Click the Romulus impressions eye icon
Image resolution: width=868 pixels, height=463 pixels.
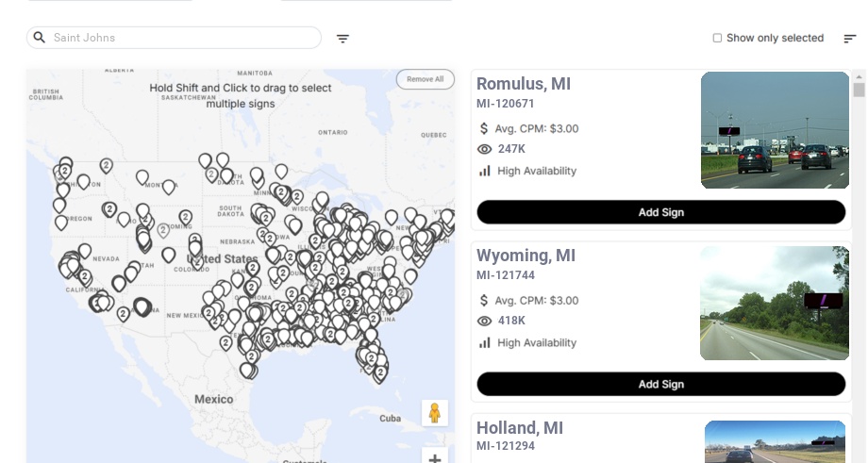click(x=485, y=149)
